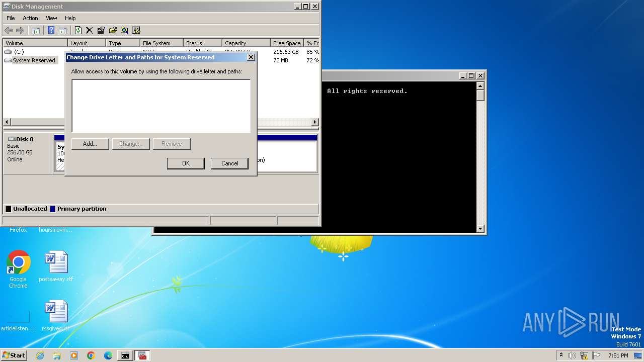Open Windows Media Player from the taskbar
Screen dimensions: 644x362
74,355
